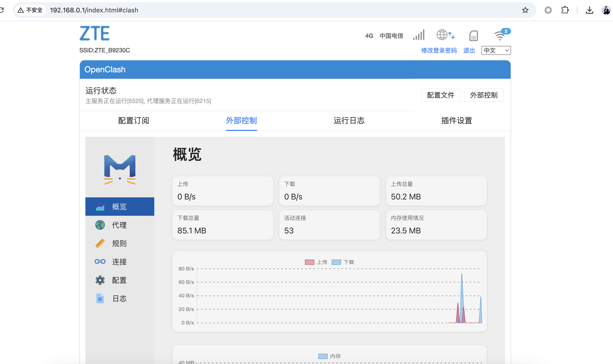This screenshot has height=364, width=613.
Task: Open 代理 in the sidebar menu
Action: 120,225
